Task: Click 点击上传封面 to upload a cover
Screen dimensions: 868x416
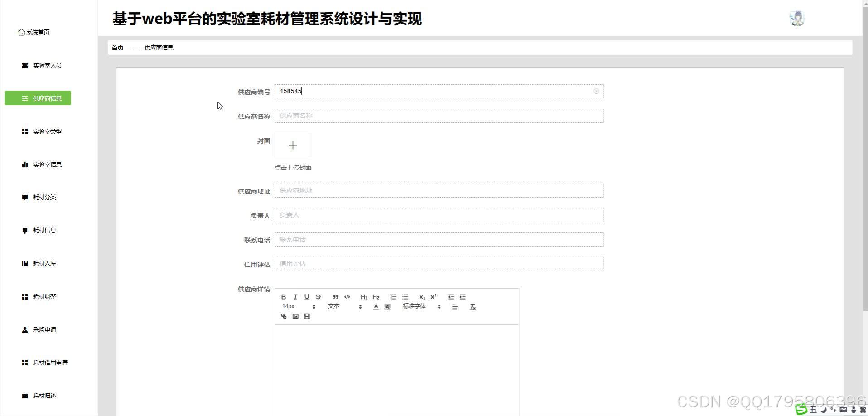Action: point(293,167)
